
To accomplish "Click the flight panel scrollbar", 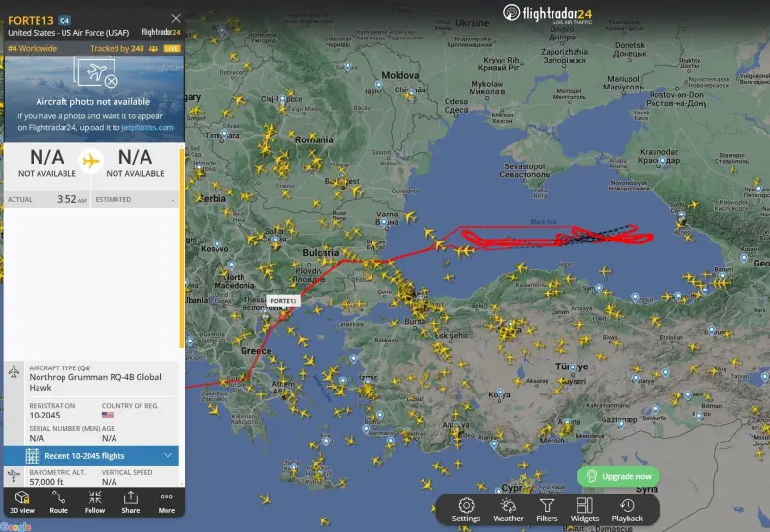I will click(182, 248).
